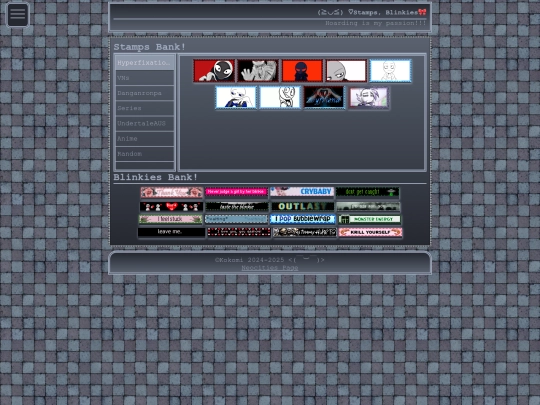The image size is (540, 405).
Task: Click the red stamp with black masked face
Action: click(214, 71)
